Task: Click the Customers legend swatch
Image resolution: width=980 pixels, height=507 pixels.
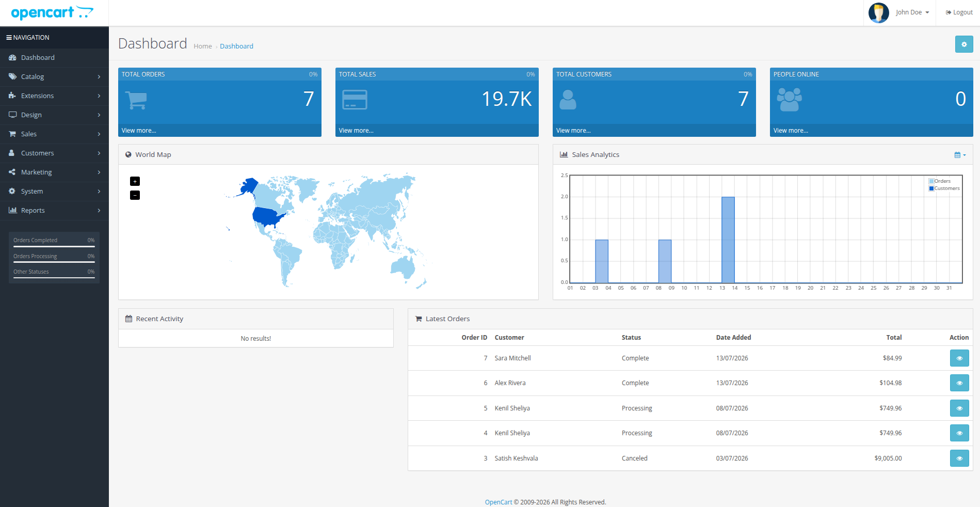Action: [931, 188]
